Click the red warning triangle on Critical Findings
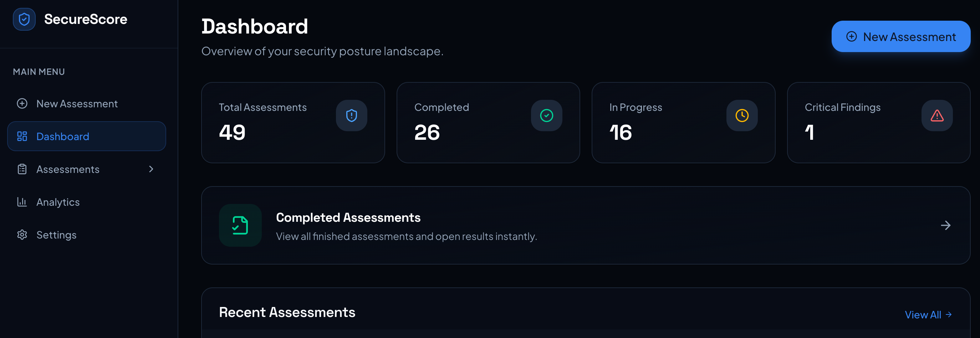The image size is (980, 338). click(x=936, y=116)
